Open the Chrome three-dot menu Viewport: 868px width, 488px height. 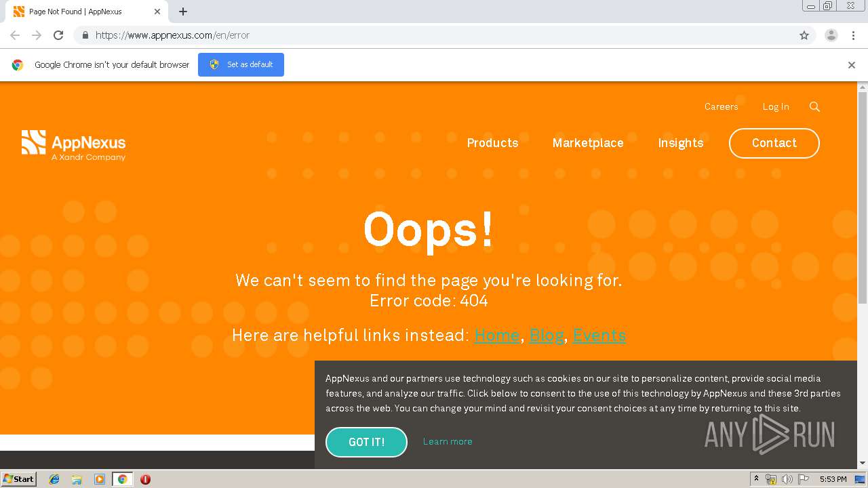(x=853, y=35)
